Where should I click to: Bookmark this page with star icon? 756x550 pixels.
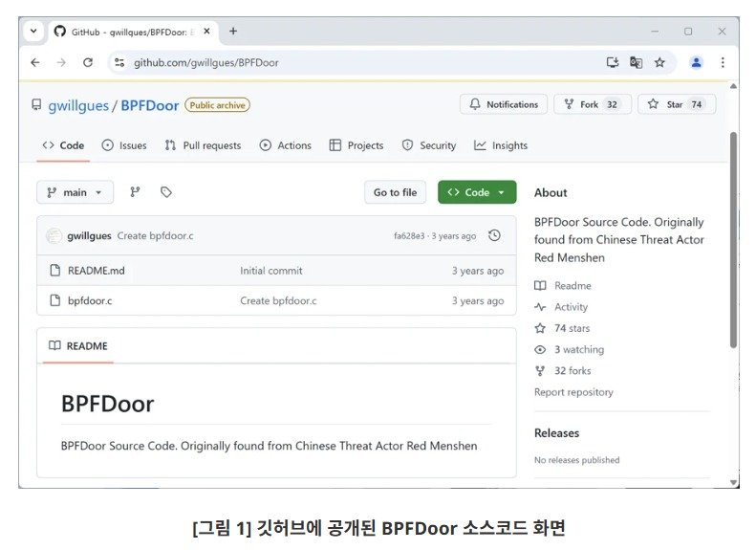click(659, 62)
